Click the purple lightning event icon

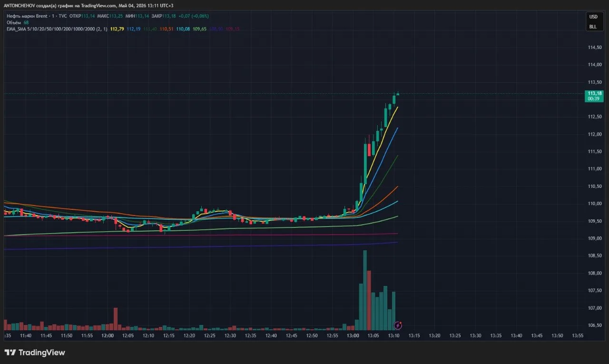tap(399, 325)
